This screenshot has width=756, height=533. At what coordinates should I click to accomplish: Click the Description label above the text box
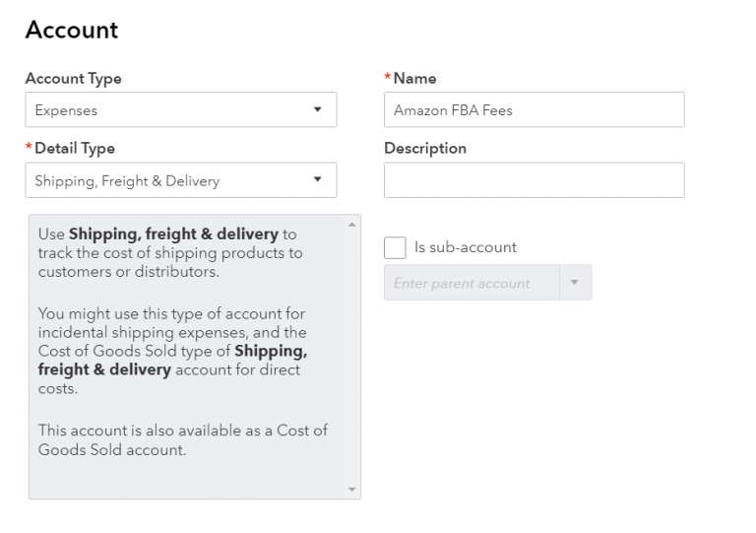pos(424,149)
